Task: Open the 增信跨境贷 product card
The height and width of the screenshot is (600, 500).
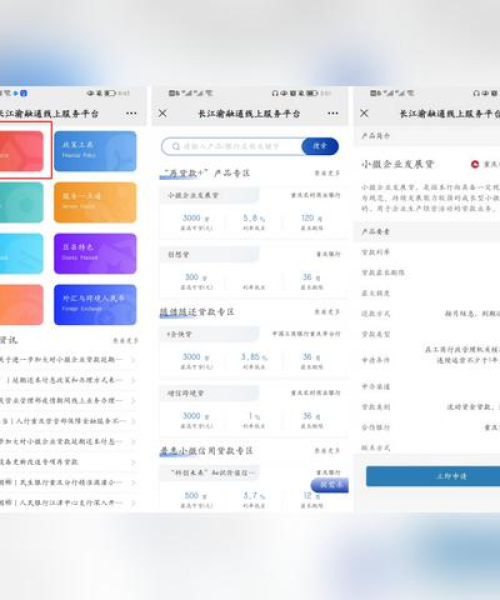Action: [x=253, y=411]
